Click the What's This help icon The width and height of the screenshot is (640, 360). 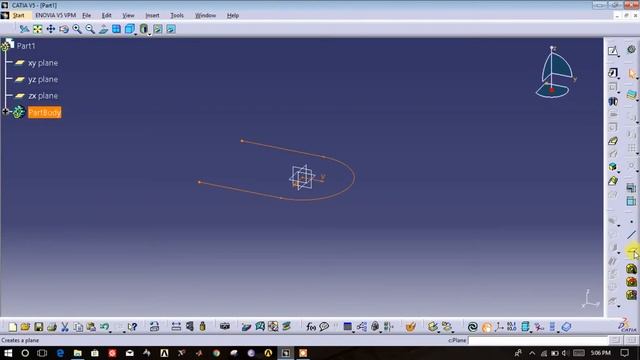[133, 327]
